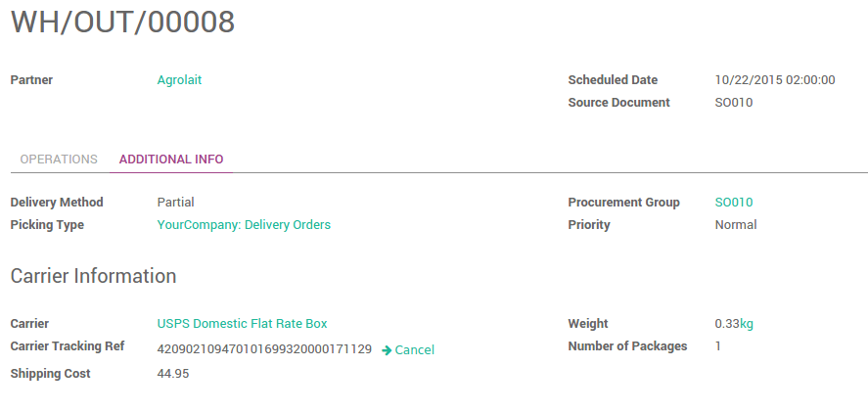The height and width of the screenshot is (412, 868).
Task: Click the weight value 0.33
Action: point(726,324)
